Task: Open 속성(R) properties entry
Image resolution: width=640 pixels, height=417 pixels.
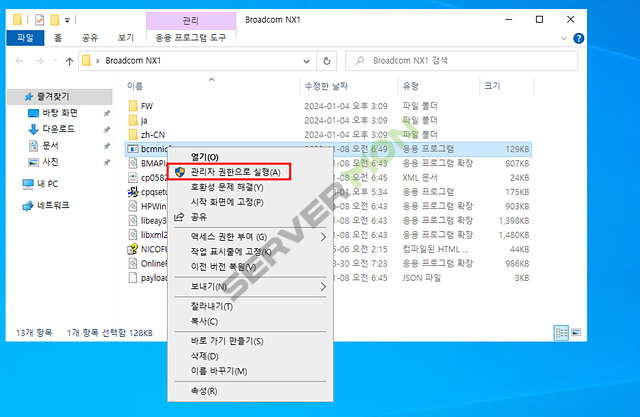Action: pyautogui.click(x=204, y=391)
